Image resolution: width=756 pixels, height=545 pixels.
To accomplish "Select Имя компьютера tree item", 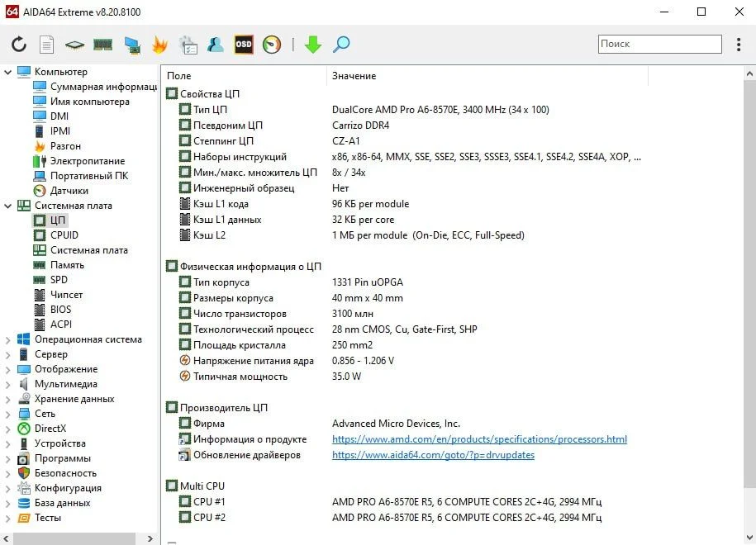I will [x=81, y=102].
